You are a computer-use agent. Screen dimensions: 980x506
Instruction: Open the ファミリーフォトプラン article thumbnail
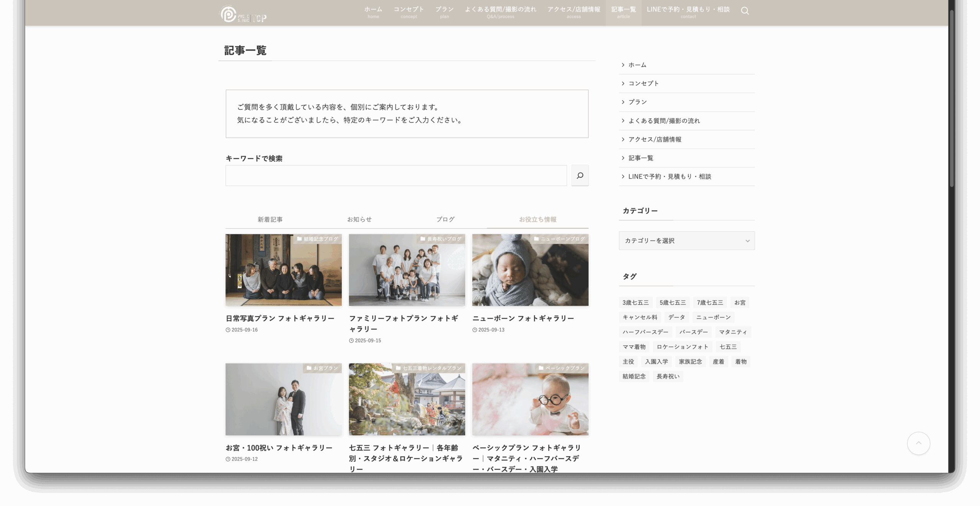click(x=407, y=270)
